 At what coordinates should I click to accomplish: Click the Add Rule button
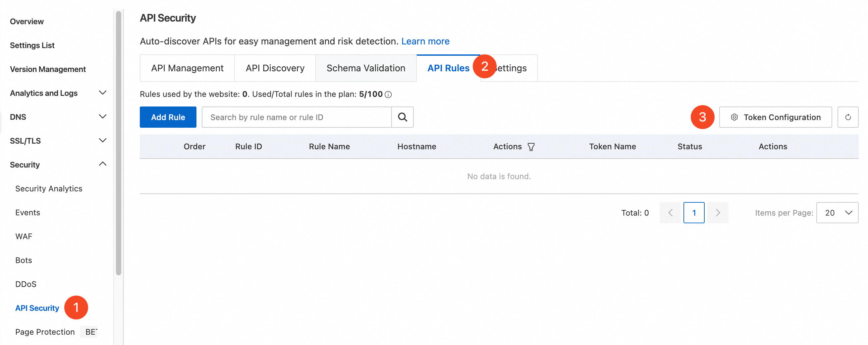tap(168, 117)
